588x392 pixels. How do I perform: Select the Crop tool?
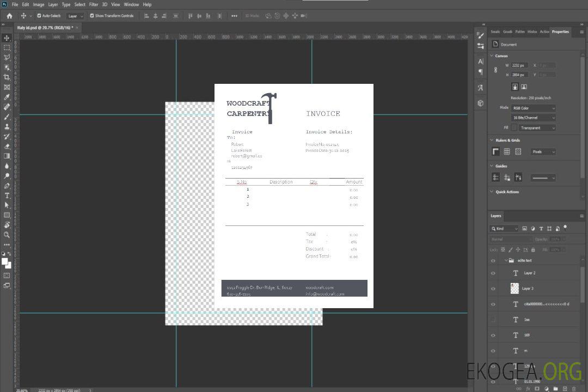(7, 77)
